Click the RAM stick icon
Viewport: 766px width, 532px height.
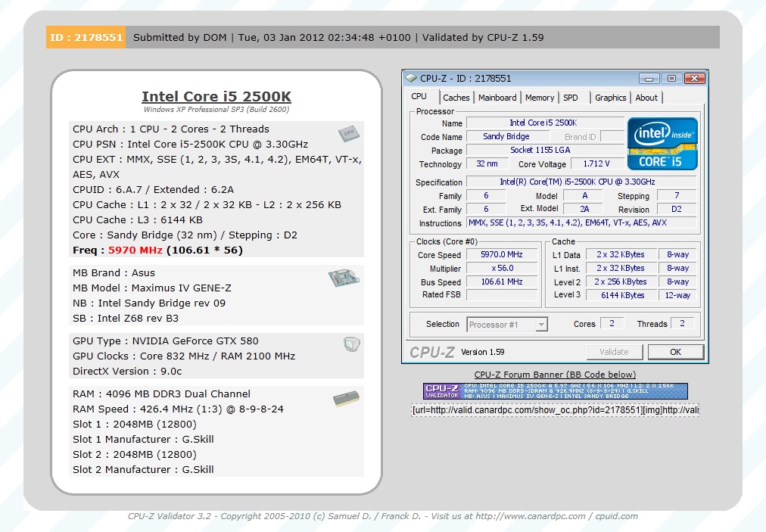click(x=346, y=400)
